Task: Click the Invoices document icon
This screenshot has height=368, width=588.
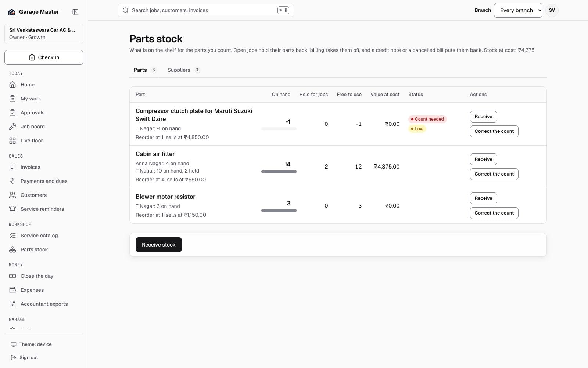Action: point(12,167)
